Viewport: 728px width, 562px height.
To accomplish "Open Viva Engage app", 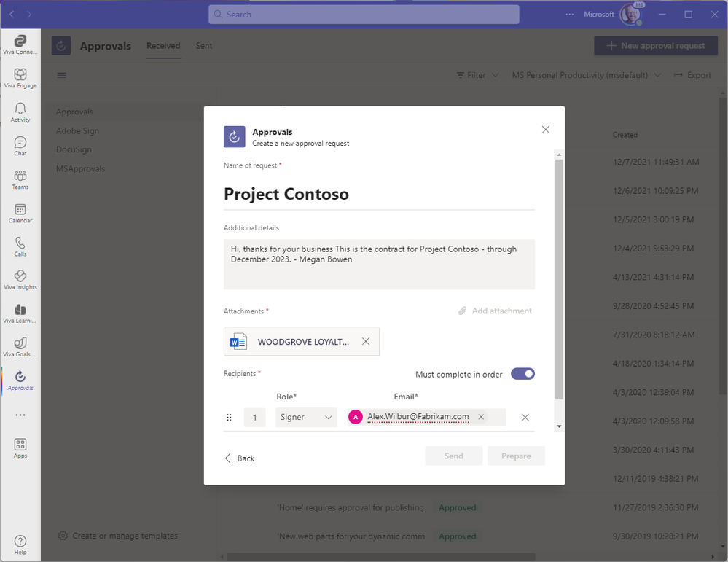I will [20, 79].
